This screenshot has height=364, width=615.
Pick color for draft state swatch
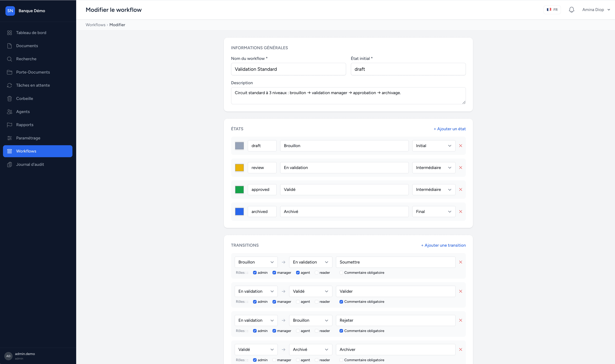[239, 146]
